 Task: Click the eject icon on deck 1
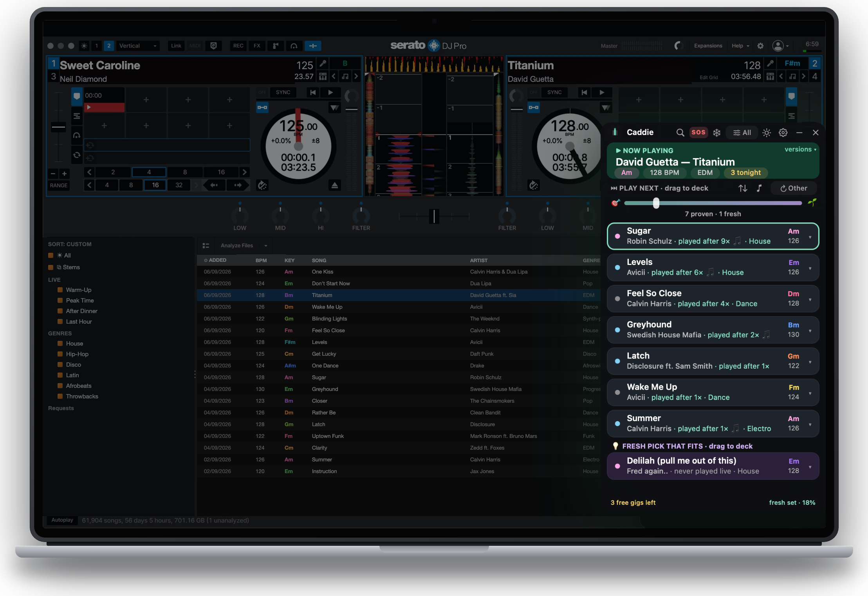click(334, 185)
